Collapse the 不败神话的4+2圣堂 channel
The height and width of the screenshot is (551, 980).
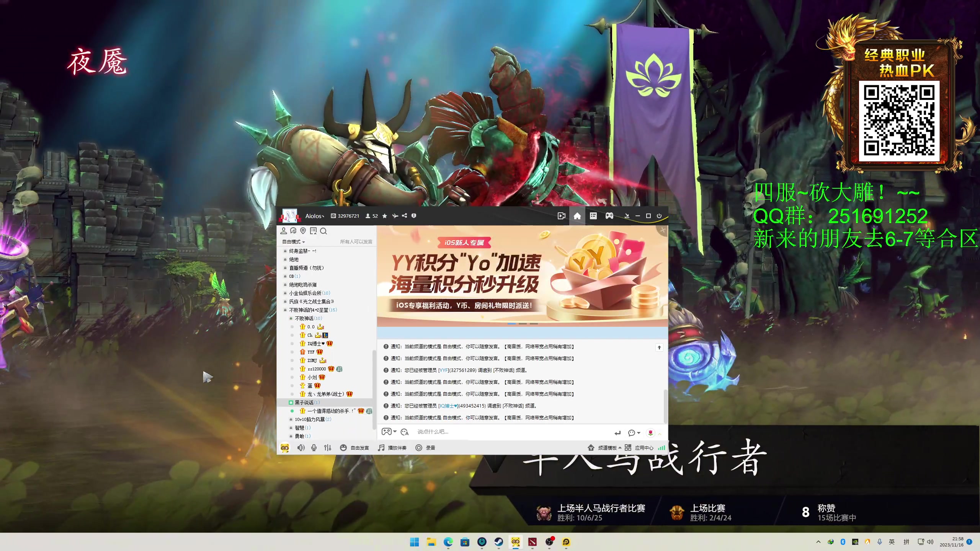313,310
